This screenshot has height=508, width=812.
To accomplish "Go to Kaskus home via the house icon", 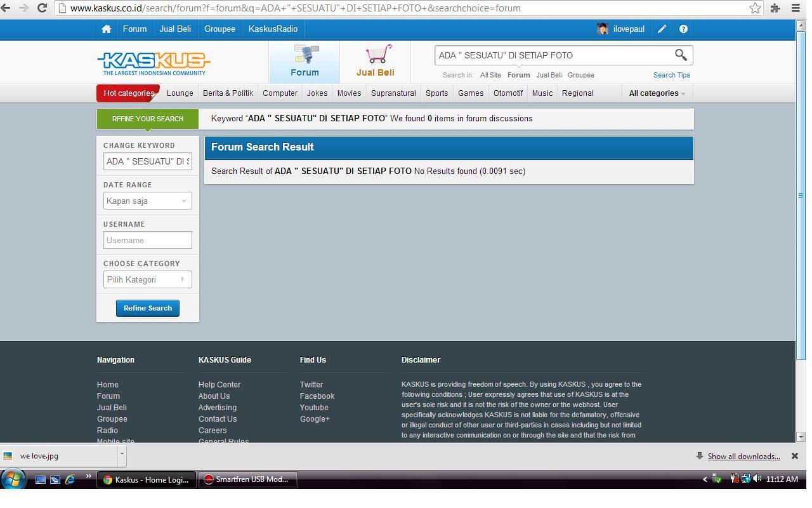I will tap(106, 29).
